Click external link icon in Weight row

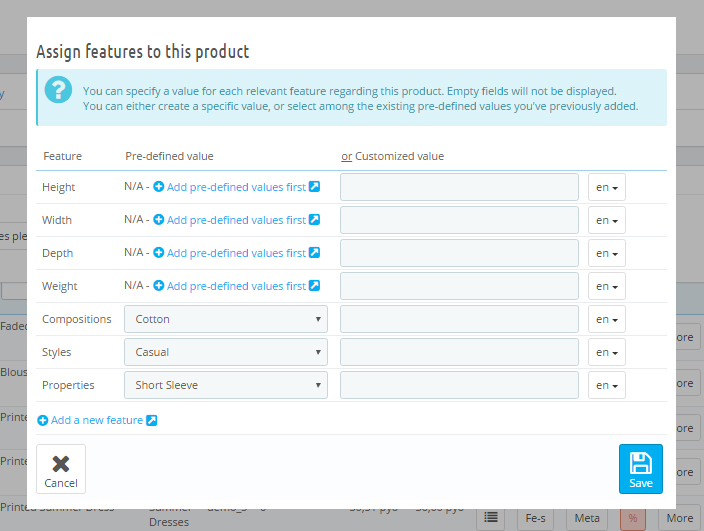coord(314,286)
